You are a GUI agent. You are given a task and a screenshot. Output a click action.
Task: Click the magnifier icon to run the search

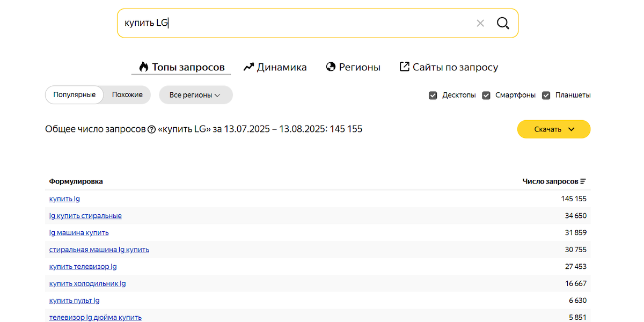pos(503,23)
